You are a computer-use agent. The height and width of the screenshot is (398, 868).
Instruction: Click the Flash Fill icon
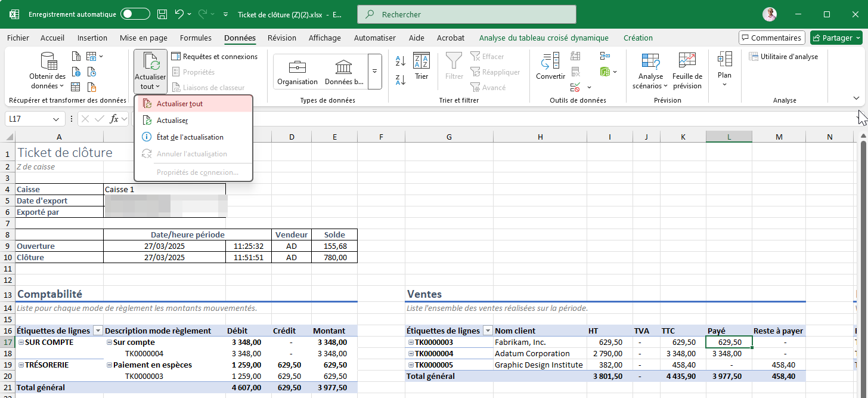click(575, 57)
